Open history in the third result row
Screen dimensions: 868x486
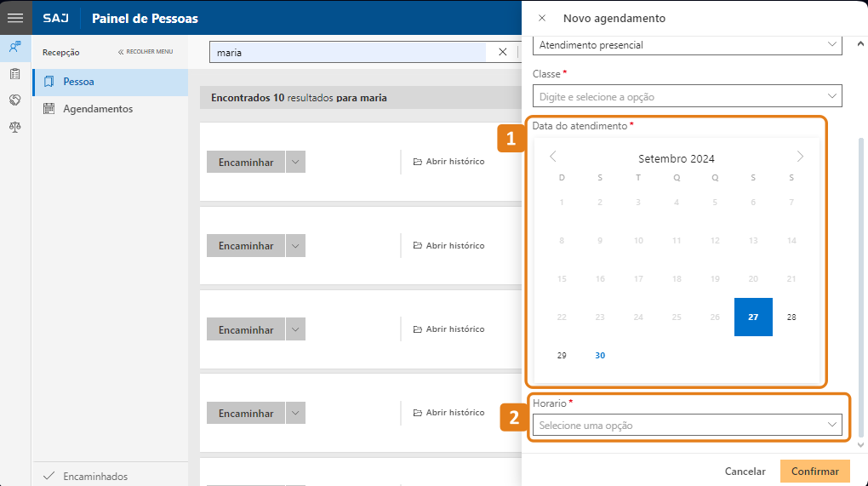(449, 329)
